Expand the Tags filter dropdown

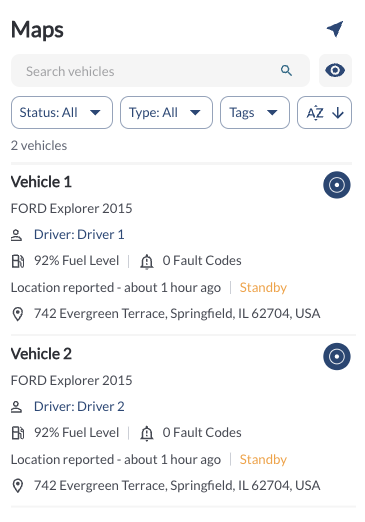(x=255, y=113)
